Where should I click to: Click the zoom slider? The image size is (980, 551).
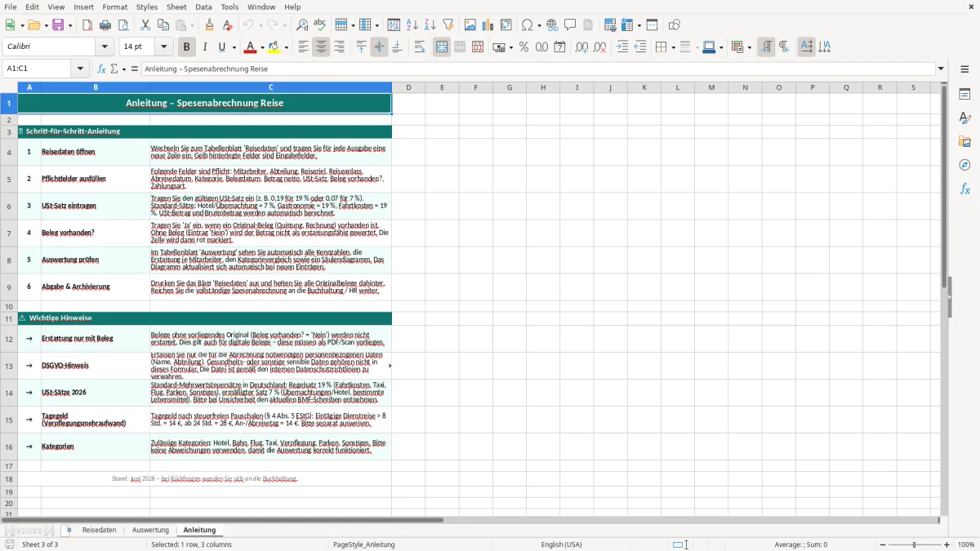(915, 544)
